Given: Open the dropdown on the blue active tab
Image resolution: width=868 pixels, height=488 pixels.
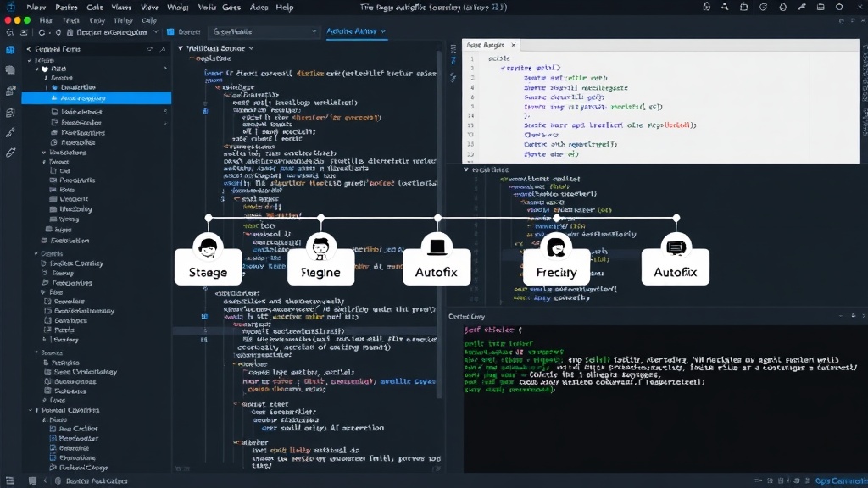Looking at the screenshot, I should tap(383, 31).
